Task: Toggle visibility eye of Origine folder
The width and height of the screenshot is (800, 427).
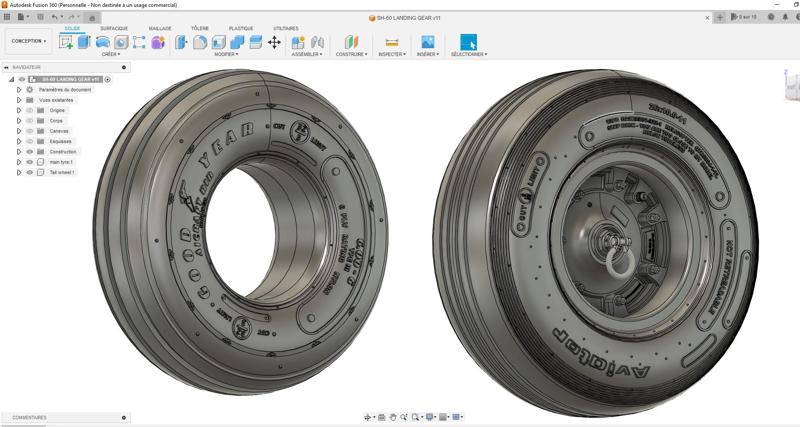Action: (30, 110)
